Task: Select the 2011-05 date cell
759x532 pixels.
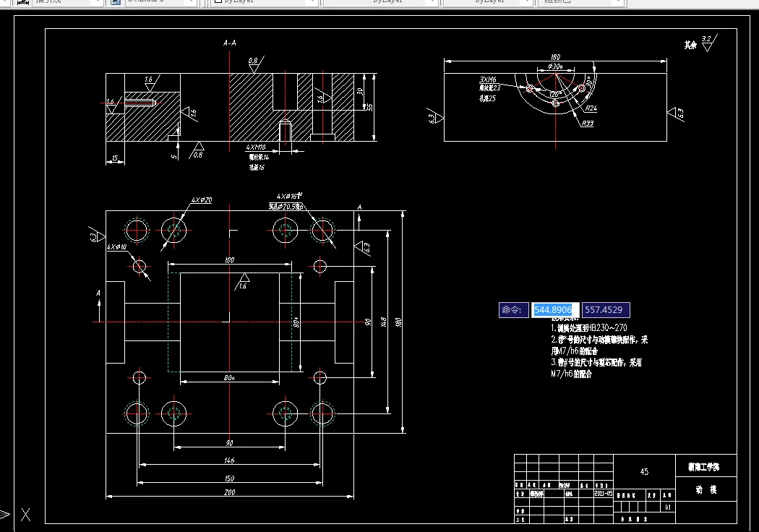Action: (603, 494)
